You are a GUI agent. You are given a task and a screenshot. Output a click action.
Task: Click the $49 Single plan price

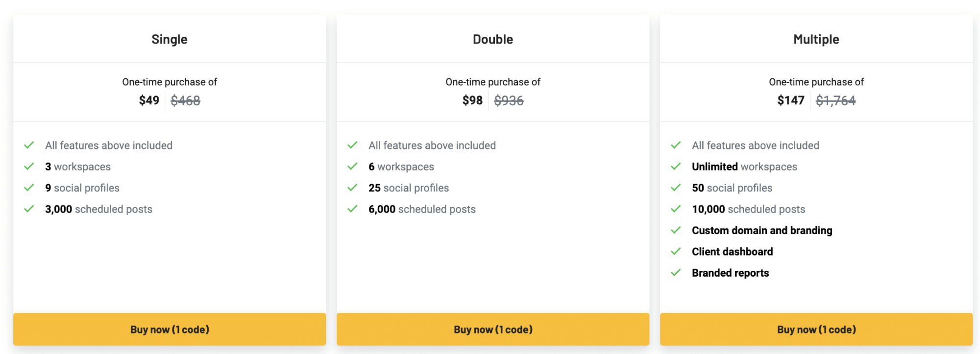149,100
